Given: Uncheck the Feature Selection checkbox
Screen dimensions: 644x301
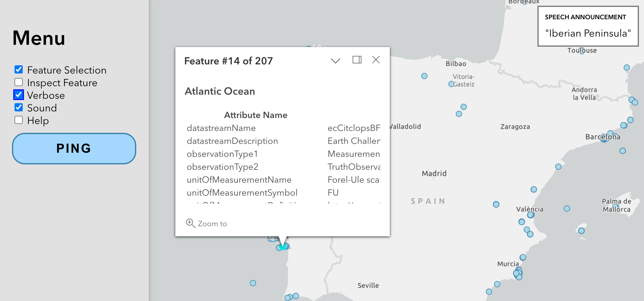Looking at the screenshot, I should [x=19, y=70].
